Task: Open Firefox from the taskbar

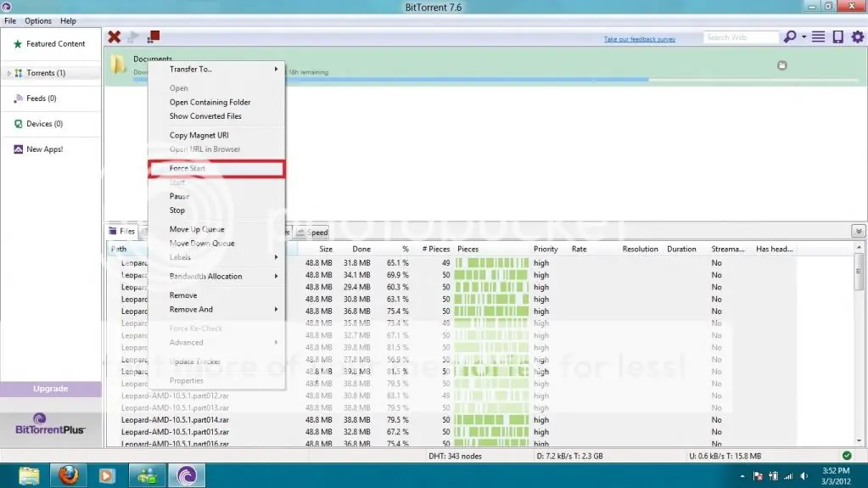Action: click(69, 476)
